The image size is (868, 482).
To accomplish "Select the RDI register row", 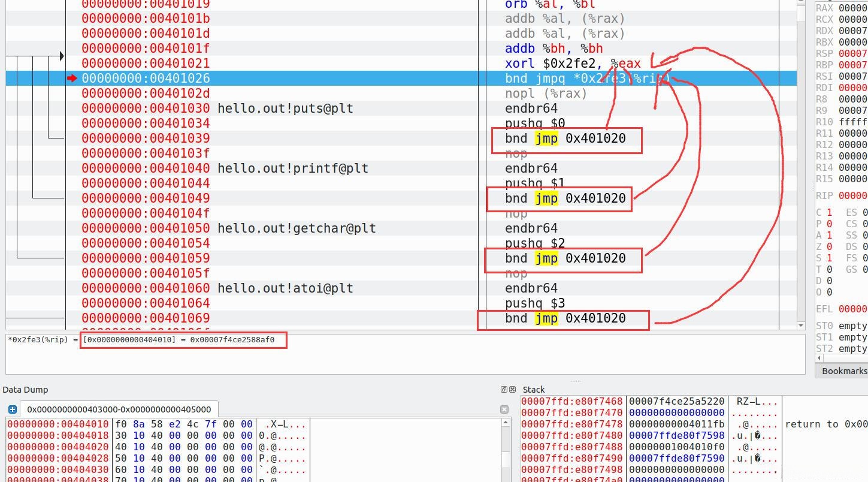I will point(842,88).
